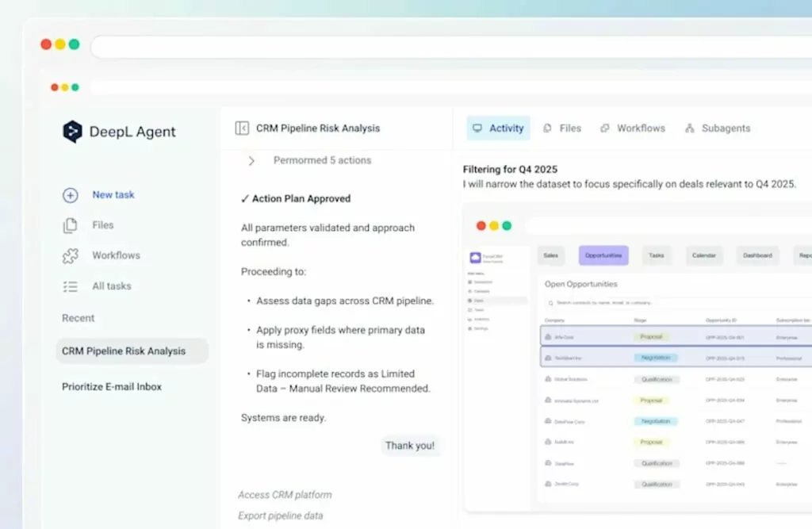Screen dimensions: 812x529
Task: Switch to the Workflows tab
Action: click(633, 128)
